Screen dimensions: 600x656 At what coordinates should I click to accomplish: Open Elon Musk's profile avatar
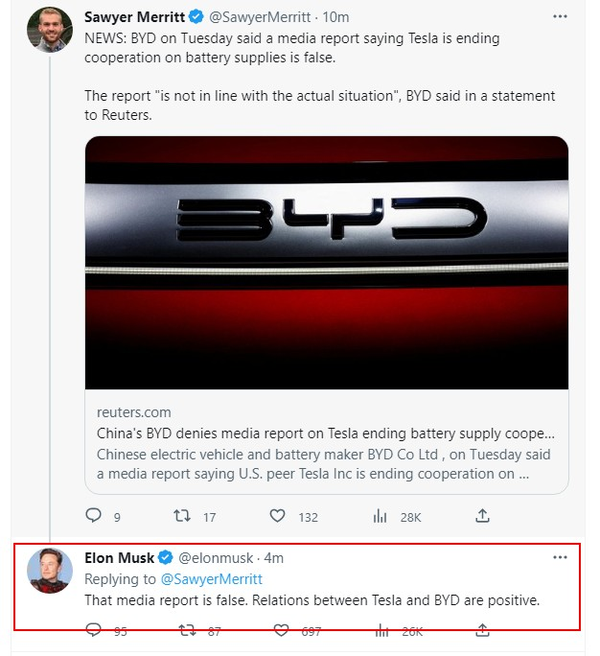click(x=50, y=571)
